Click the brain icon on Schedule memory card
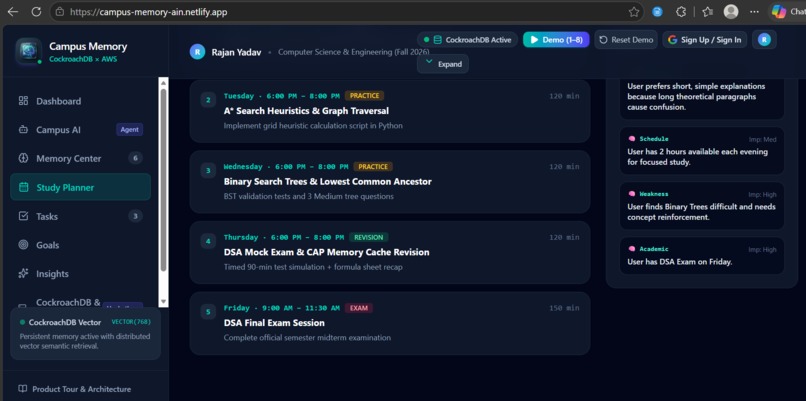This screenshot has width=806, height=401. [632, 139]
